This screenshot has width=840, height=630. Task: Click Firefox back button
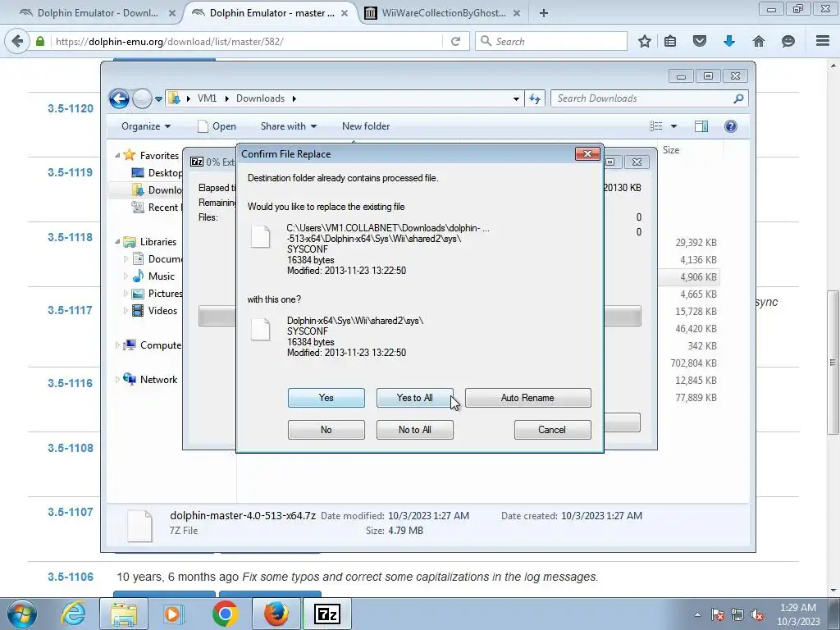click(17, 41)
